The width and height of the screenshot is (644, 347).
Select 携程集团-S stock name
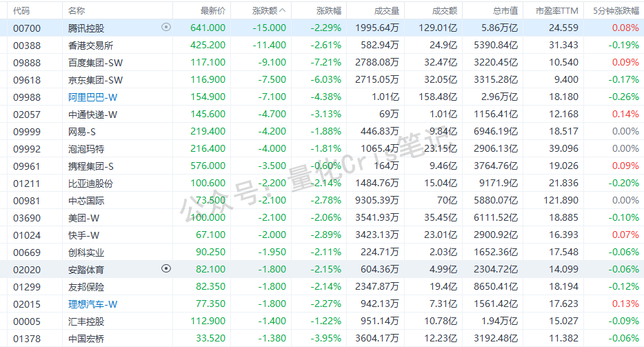point(91,166)
